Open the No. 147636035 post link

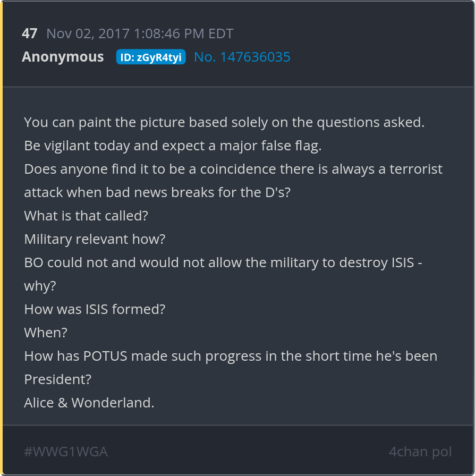pos(242,57)
